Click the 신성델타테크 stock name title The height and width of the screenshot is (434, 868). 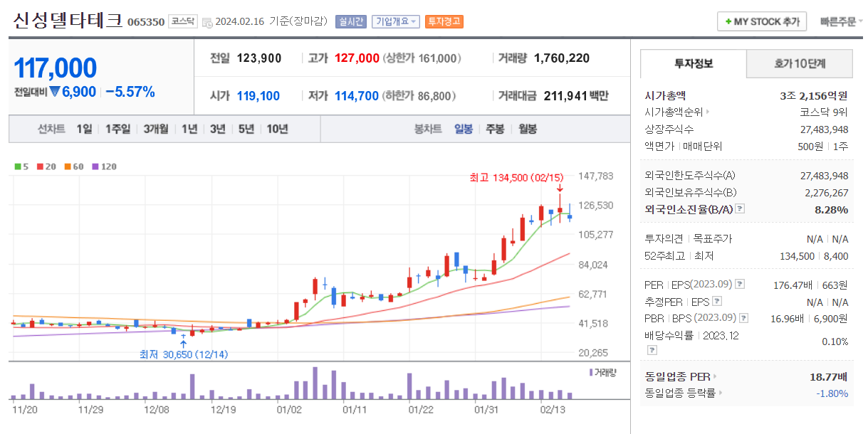tap(68, 21)
